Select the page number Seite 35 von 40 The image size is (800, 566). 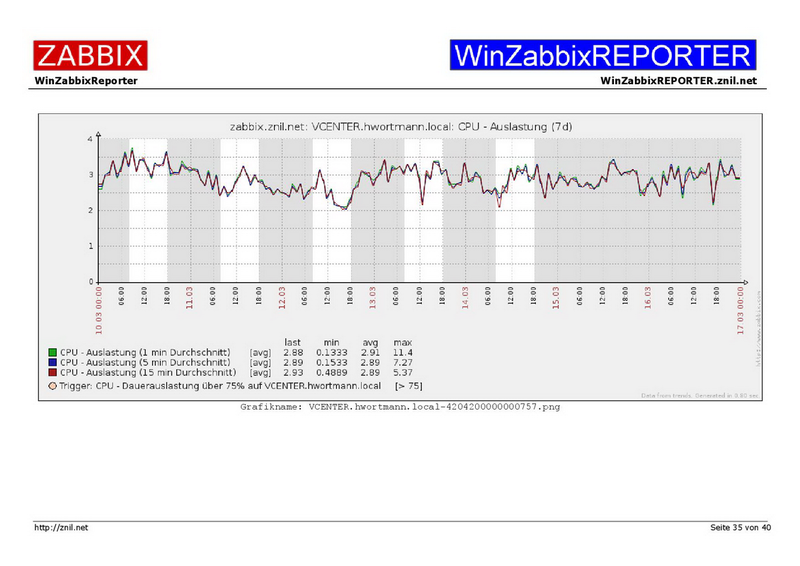click(x=740, y=527)
